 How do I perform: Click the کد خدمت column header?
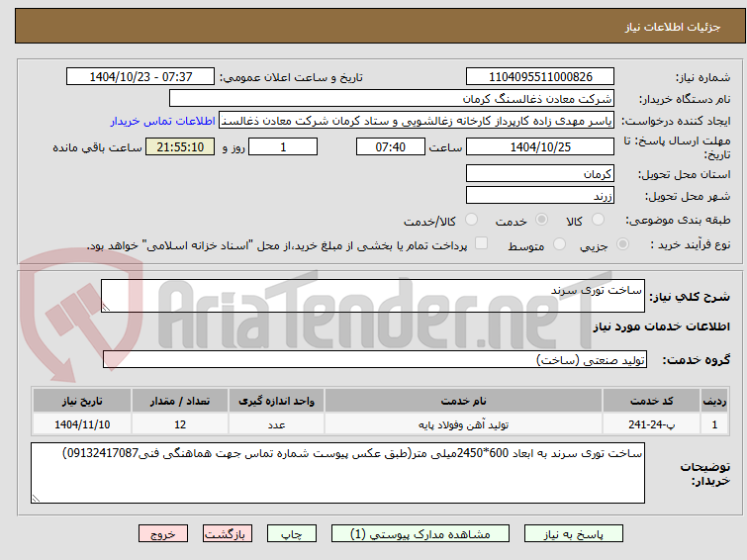[651, 401]
